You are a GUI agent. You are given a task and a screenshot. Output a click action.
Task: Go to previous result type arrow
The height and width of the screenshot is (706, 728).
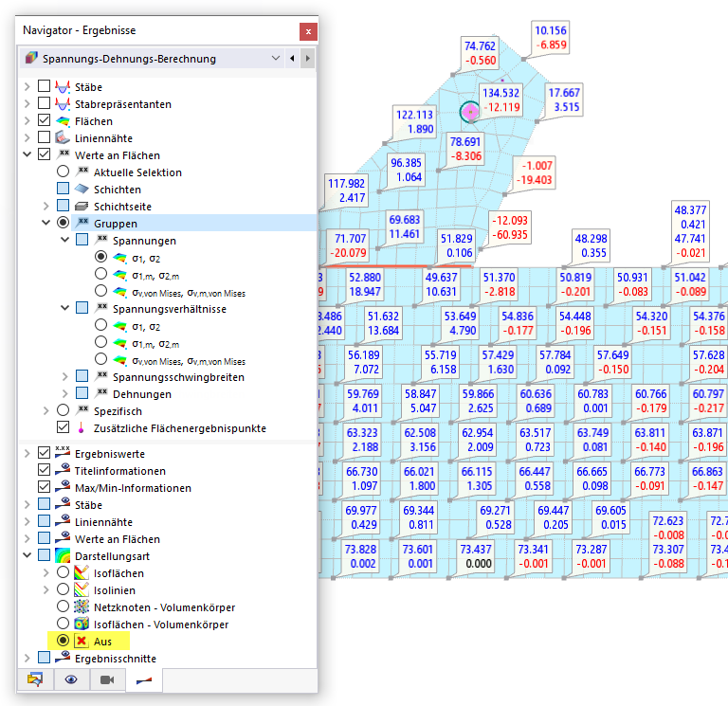click(x=292, y=59)
